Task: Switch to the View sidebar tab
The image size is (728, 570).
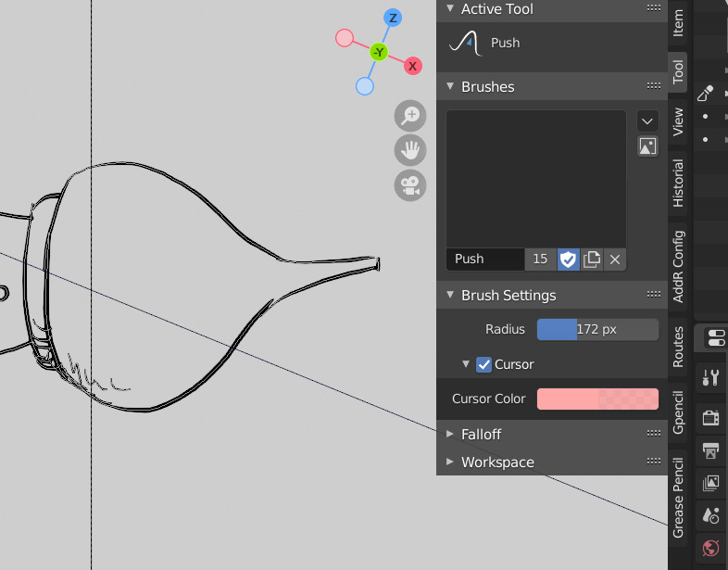Action: coord(678,121)
